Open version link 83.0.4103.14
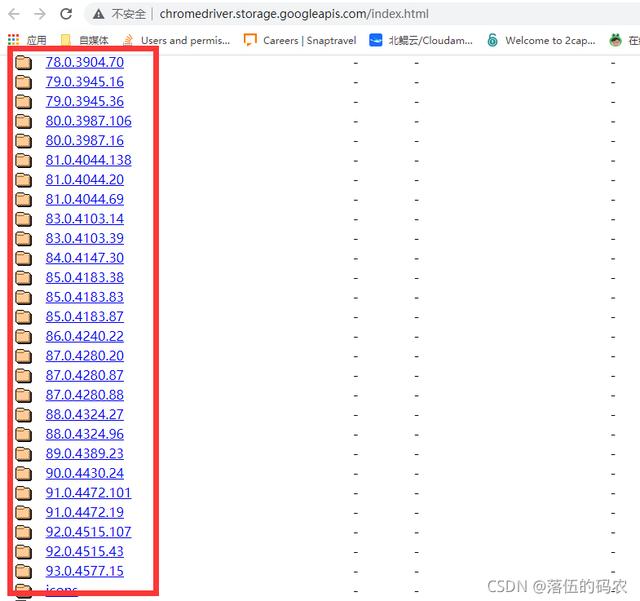Image resolution: width=640 pixels, height=601 pixels. coord(84,219)
